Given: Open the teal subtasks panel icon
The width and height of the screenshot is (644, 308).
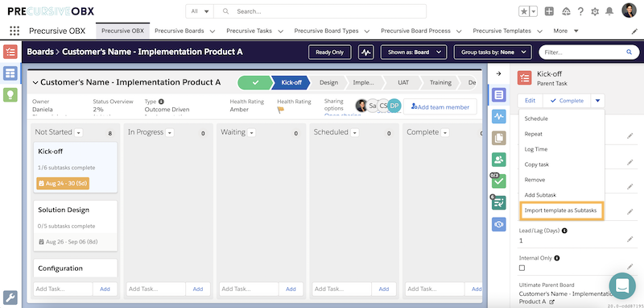Looking at the screenshot, I should [x=498, y=202].
